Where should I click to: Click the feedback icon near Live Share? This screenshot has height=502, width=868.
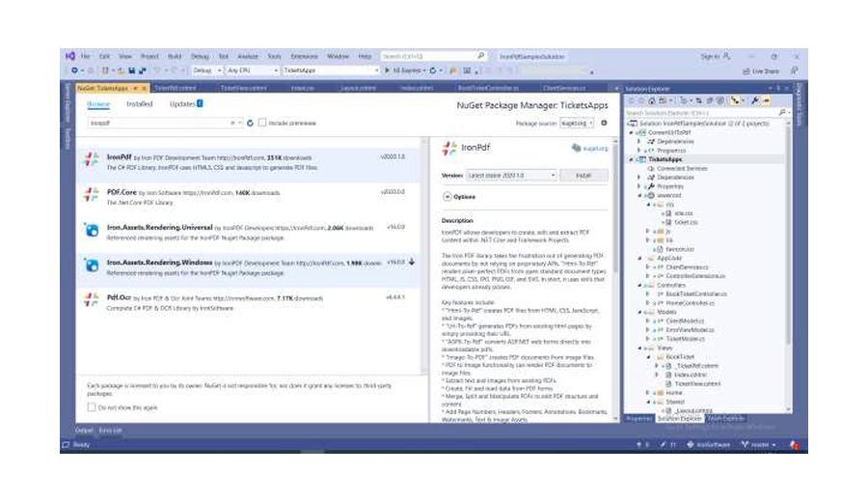click(795, 70)
